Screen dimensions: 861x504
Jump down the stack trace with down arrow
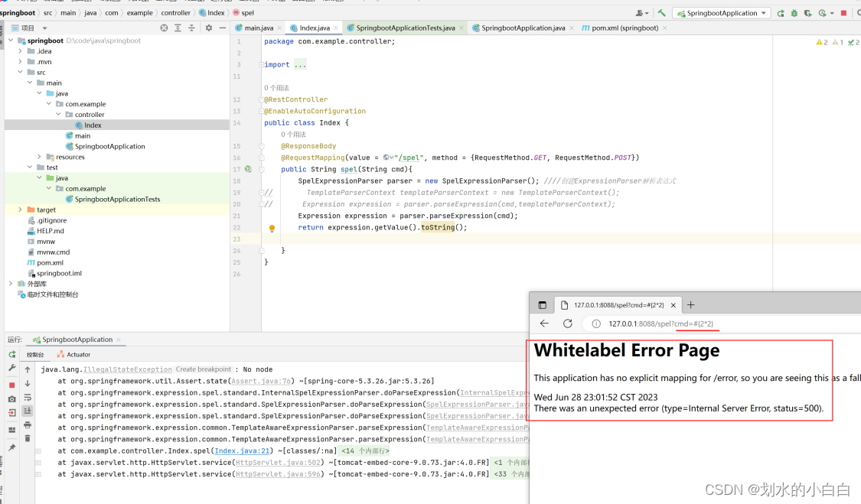click(x=28, y=383)
